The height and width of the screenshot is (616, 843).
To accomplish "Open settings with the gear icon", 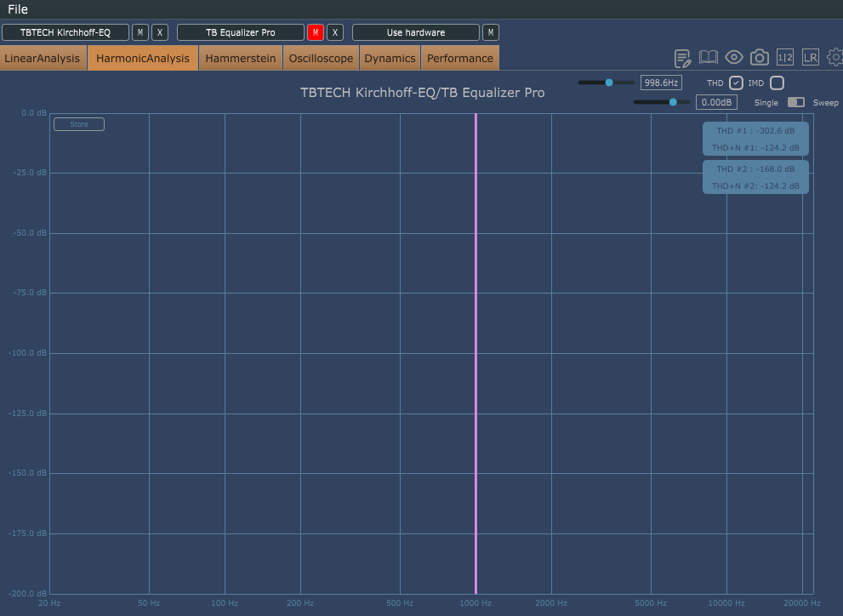I will [x=834, y=58].
